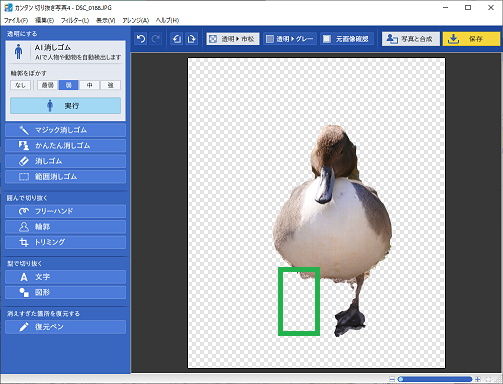This screenshot has width=503, height=384.
Task: Rotate the image left
Action: tap(176, 39)
